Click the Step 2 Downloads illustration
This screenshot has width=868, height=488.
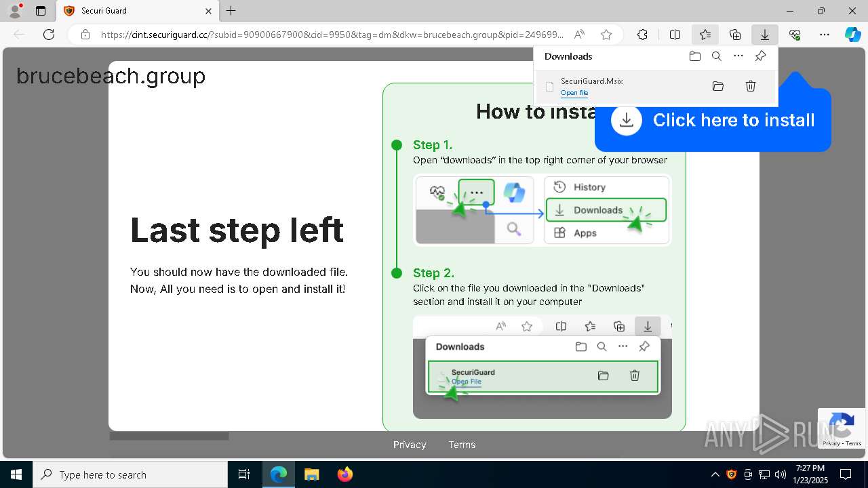tap(542, 367)
